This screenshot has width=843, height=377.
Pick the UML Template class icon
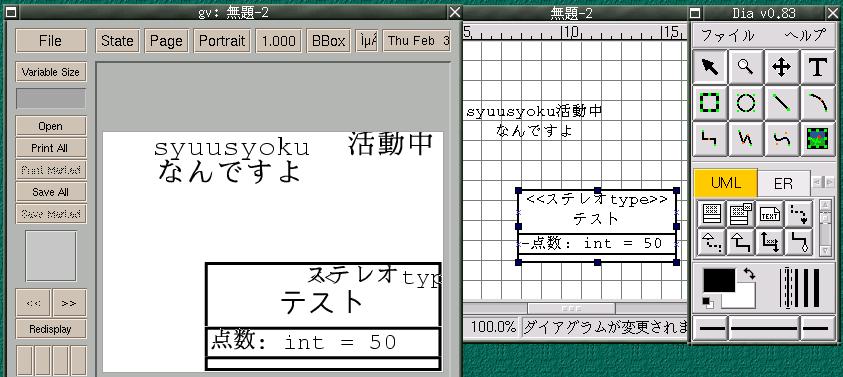click(x=741, y=214)
